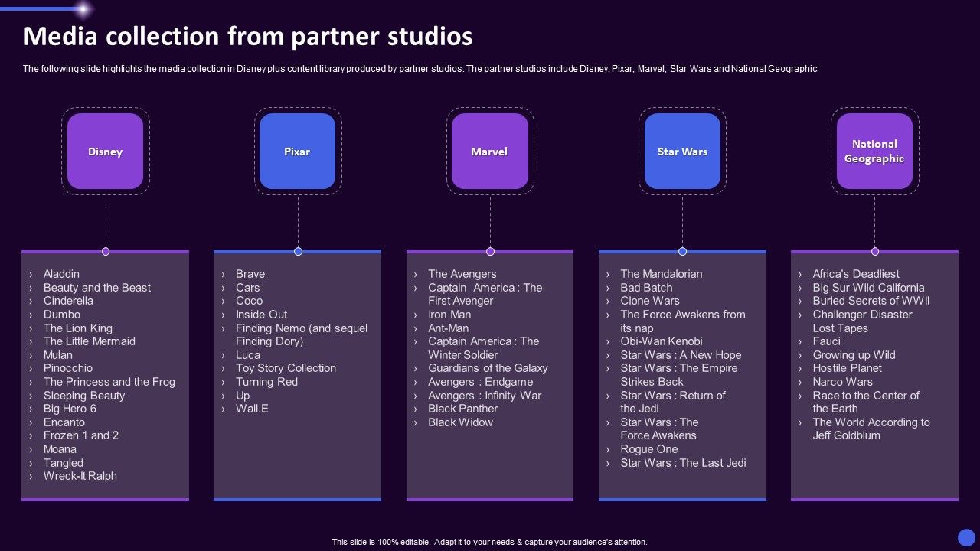Click 'Toy Story Collection' entry
This screenshot has width=980, height=551.
point(286,368)
